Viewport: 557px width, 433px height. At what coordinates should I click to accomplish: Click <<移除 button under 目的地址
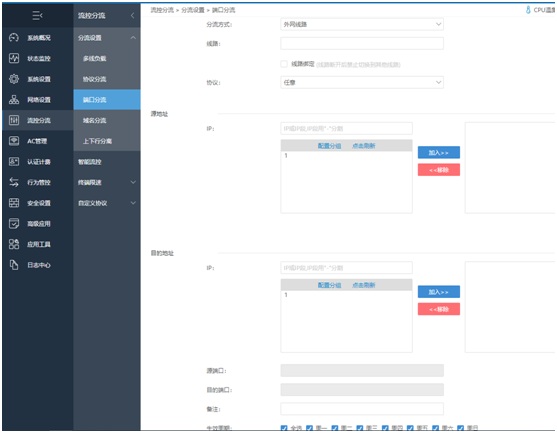click(439, 309)
